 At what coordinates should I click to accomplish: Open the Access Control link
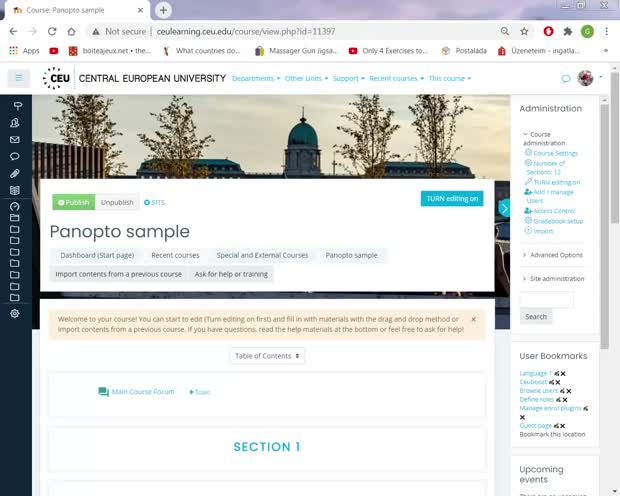(554, 211)
